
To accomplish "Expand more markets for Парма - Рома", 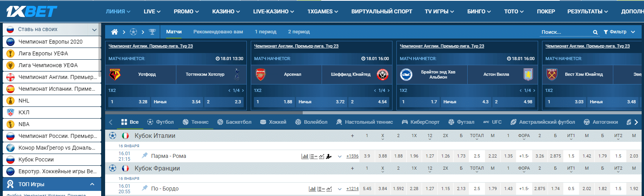I will (x=340, y=156).
